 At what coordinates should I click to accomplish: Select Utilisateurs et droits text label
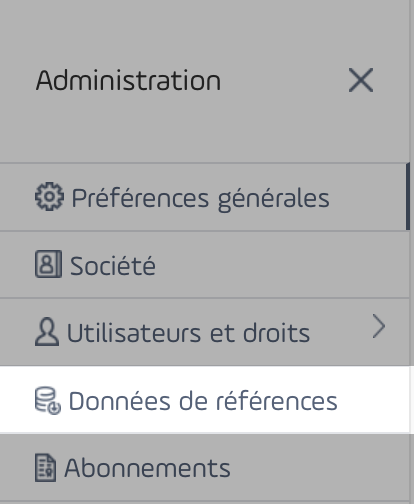(189, 333)
